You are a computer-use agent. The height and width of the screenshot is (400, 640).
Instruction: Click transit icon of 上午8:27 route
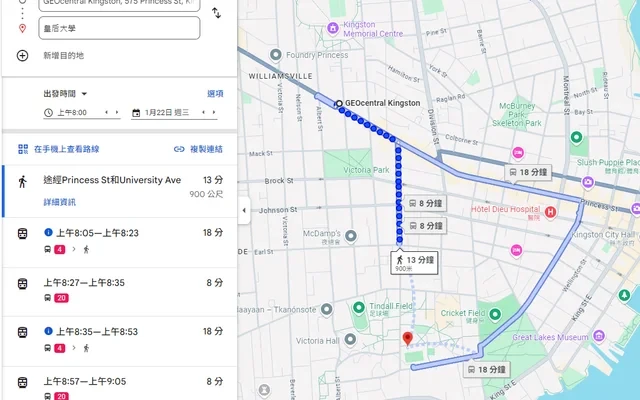[x=22, y=284]
